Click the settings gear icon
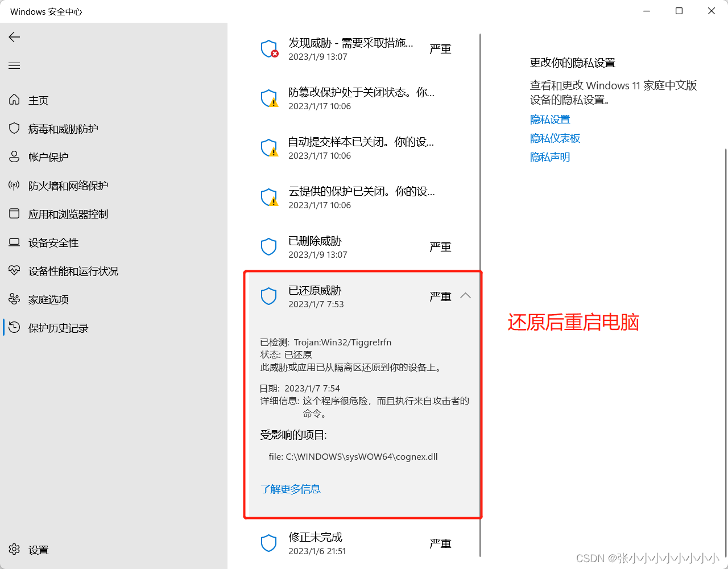 (x=14, y=549)
